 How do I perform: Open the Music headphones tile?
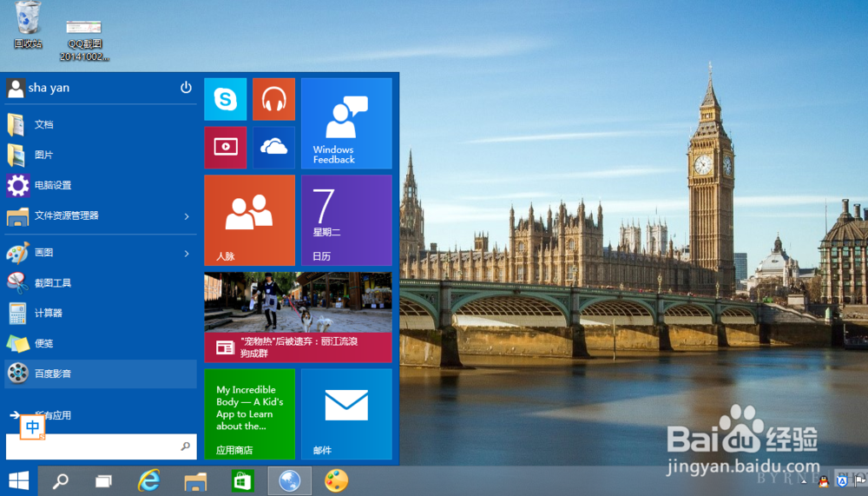click(x=273, y=99)
